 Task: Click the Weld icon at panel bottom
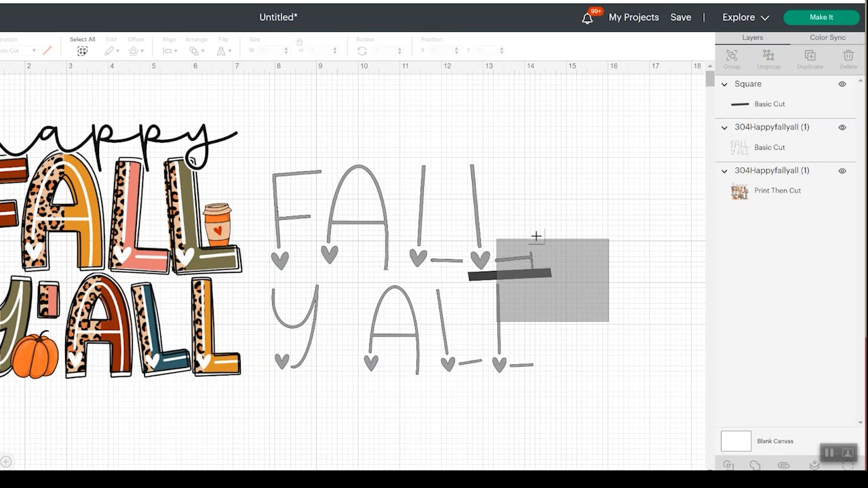[x=755, y=465]
